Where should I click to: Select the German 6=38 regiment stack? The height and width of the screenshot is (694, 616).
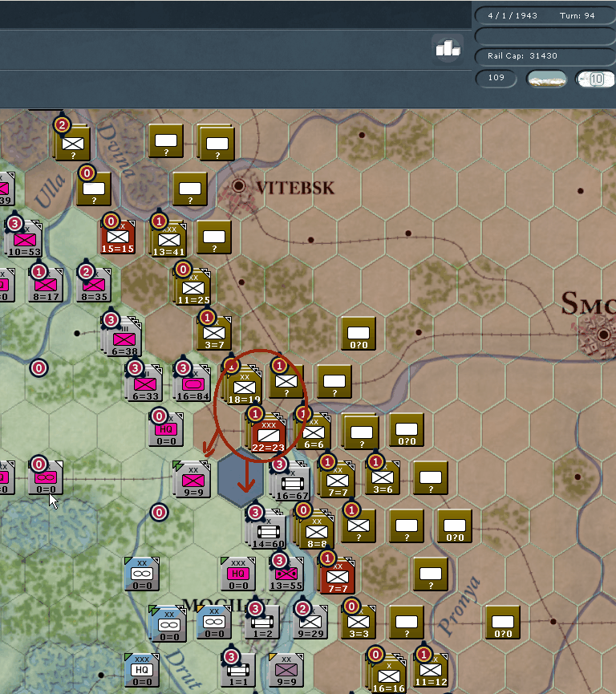tap(124, 339)
